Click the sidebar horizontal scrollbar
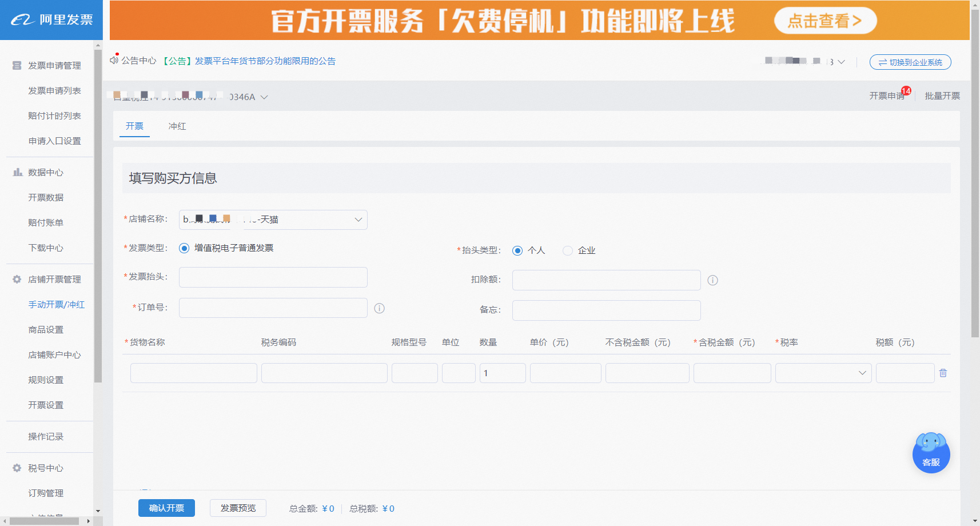The height and width of the screenshot is (526, 980). (45, 521)
